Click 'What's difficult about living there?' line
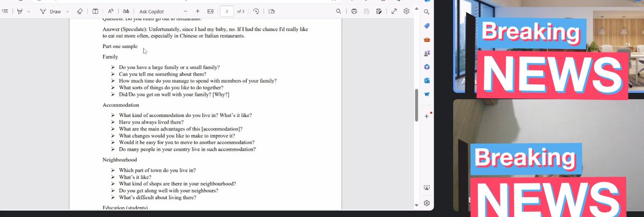The image size is (644, 217). click(158, 197)
